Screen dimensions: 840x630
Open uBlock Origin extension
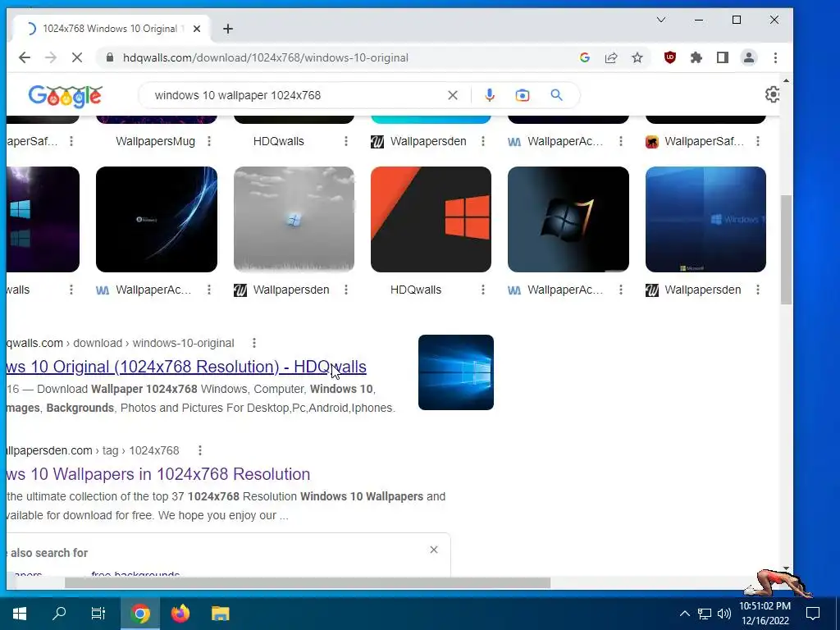[669, 57]
